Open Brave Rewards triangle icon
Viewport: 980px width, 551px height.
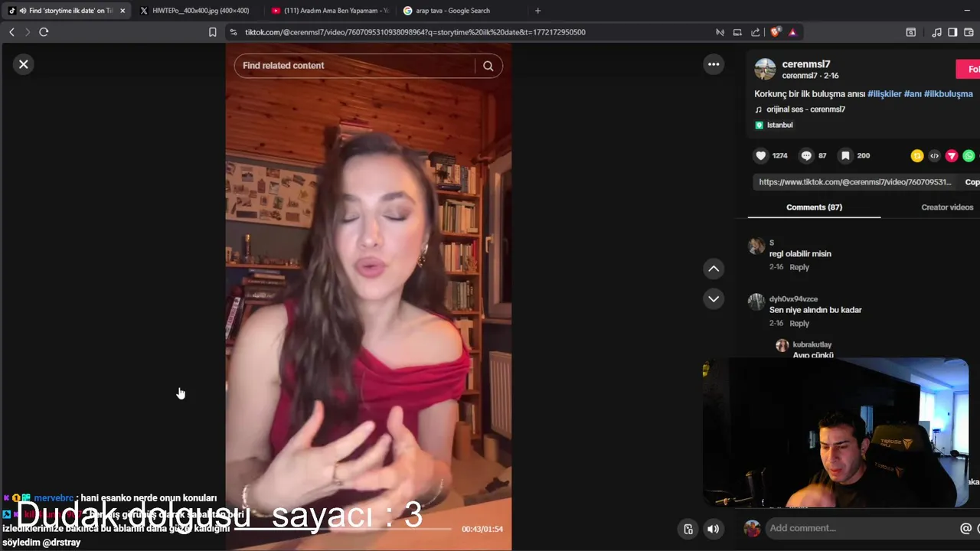792,32
